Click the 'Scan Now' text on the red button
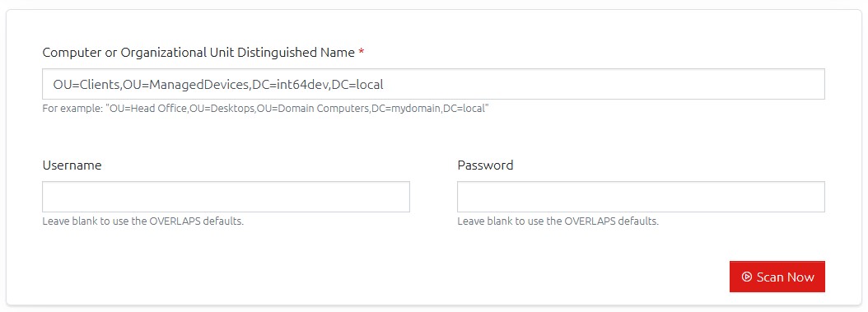This screenshot has height=312, width=868. click(785, 277)
